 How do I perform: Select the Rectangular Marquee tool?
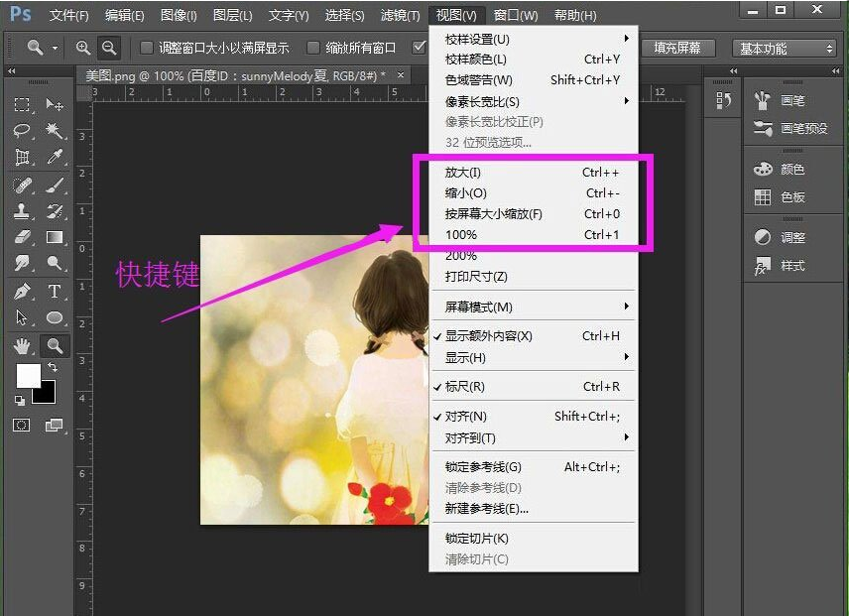(22, 104)
